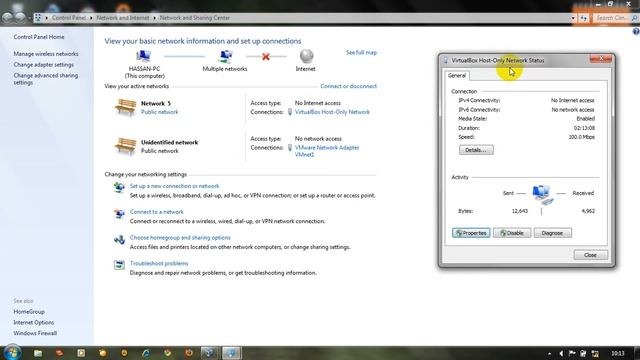Open the Windows Start menu orb
Image resolution: width=640 pixels, height=360 pixels.
click(12, 352)
